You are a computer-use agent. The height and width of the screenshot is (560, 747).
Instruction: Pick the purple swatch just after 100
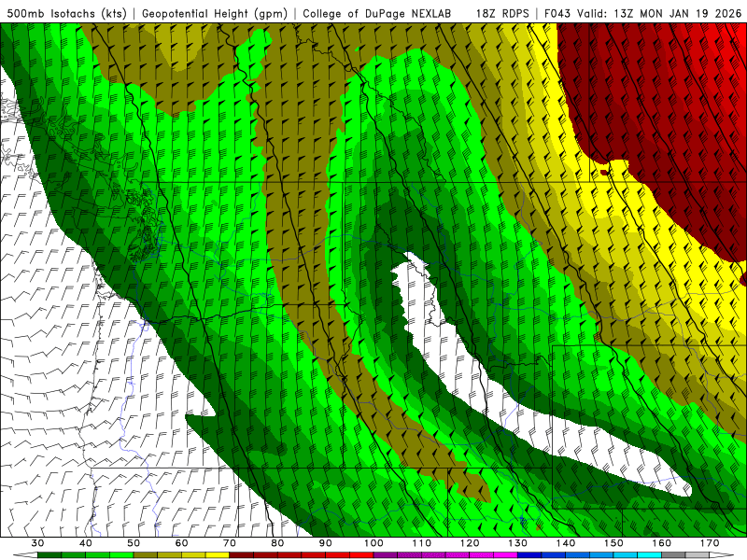386,555
